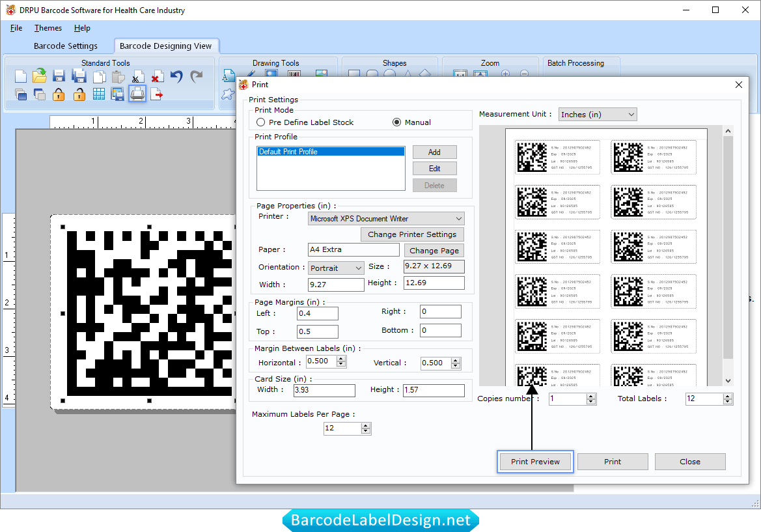
Task: Click the Bring to Front icon
Action: [21, 94]
